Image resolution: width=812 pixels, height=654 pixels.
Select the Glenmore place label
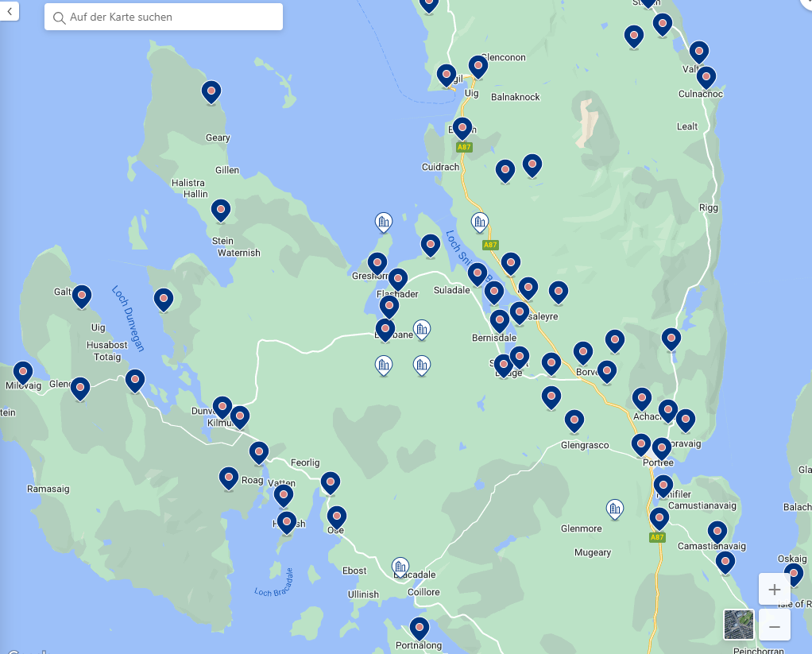(582, 528)
